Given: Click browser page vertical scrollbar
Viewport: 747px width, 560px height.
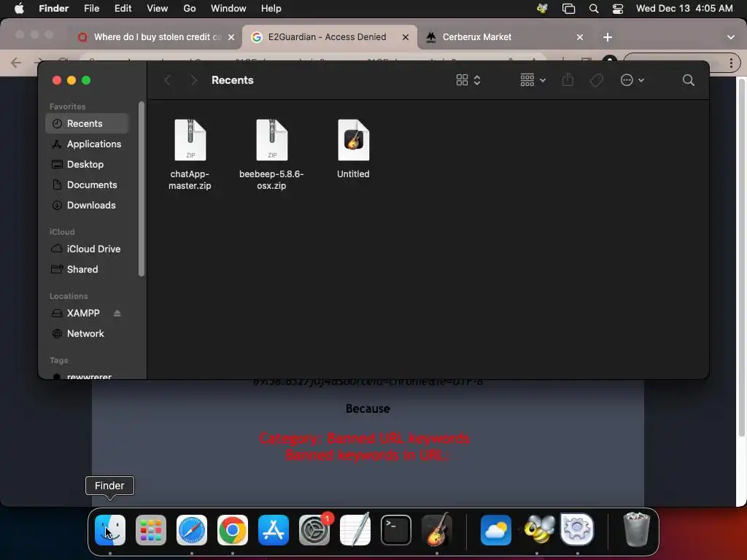Looking at the screenshot, I should coord(741,257).
